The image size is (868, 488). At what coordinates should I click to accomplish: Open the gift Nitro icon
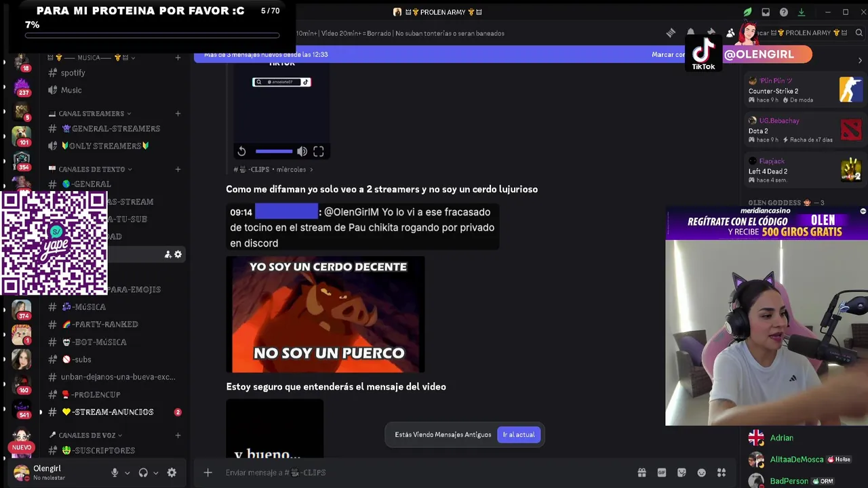642,472
